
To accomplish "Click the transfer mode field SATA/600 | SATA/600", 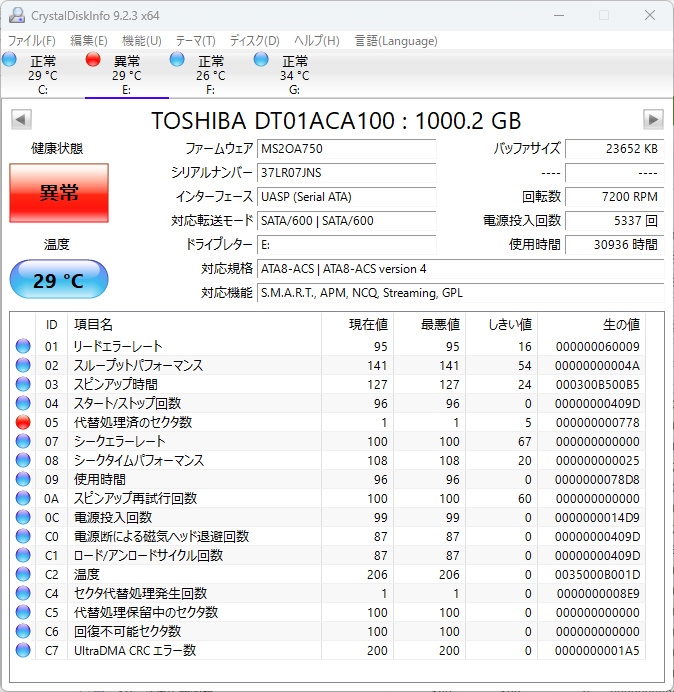I will [346, 220].
